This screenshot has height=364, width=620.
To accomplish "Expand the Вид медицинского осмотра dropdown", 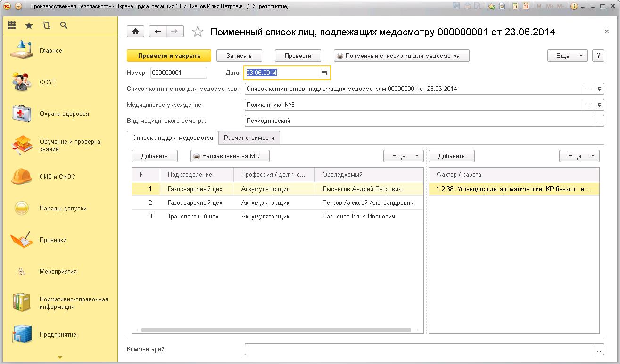I will click(599, 121).
